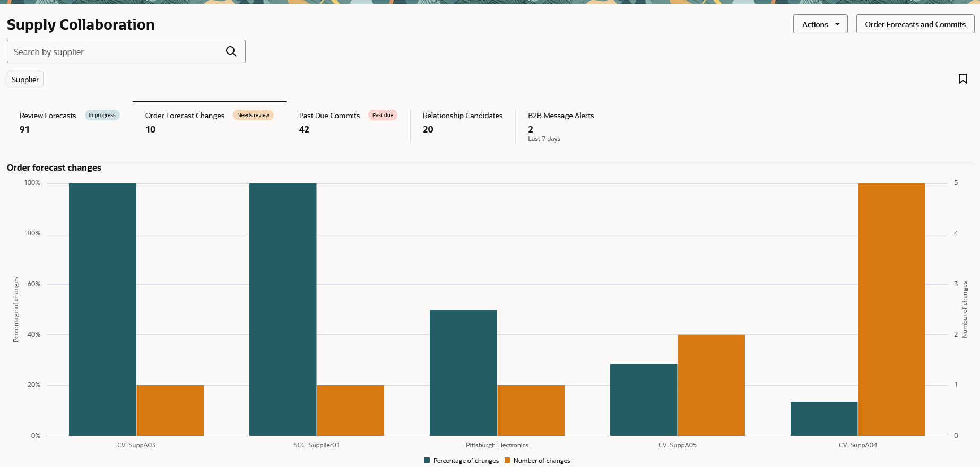Click the teal Percentage of changes legend swatch
Screen dimensions: 980x467
pyautogui.click(x=427, y=460)
